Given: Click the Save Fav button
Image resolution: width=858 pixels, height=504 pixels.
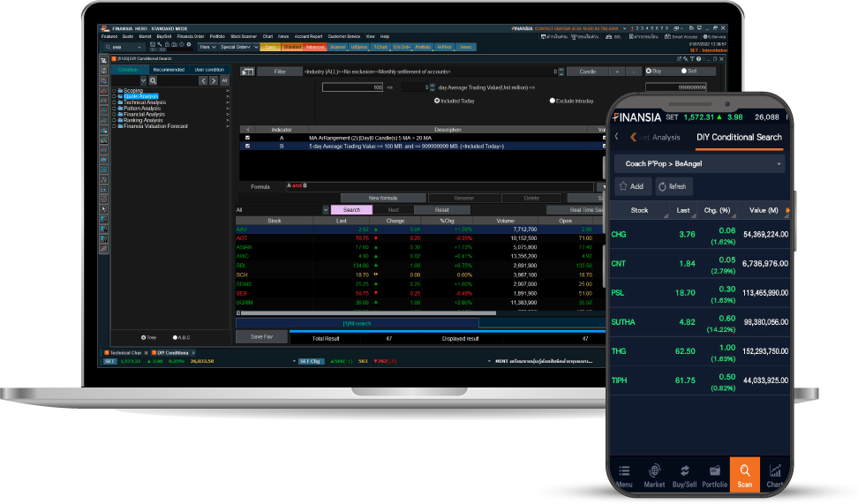Looking at the screenshot, I should click(x=261, y=337).
